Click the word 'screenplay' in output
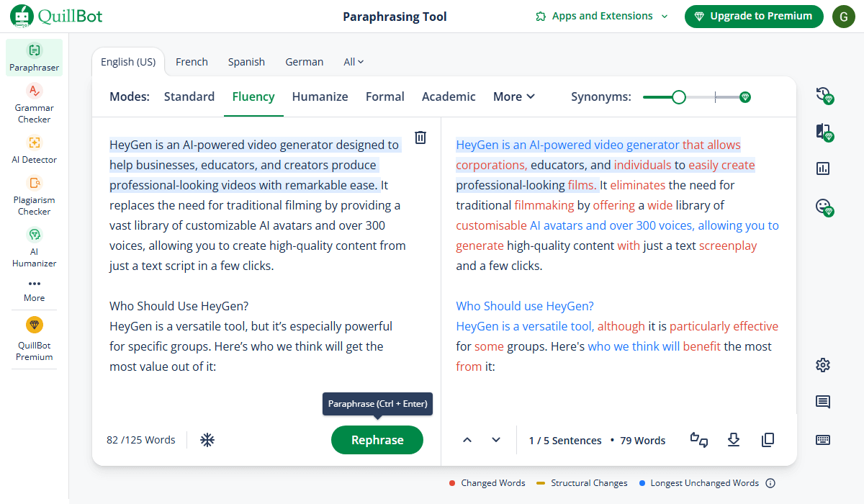 pyautogui.click(x=728, y=246)
